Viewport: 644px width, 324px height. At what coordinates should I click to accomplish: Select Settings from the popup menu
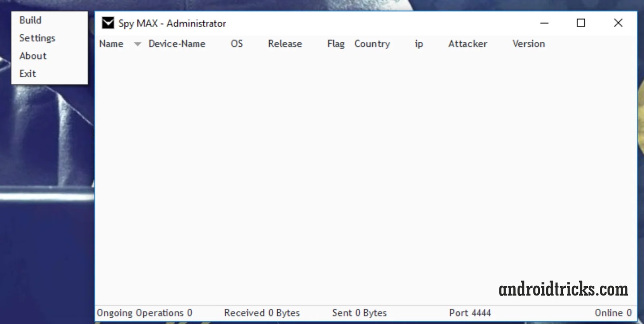[x=37, y=38]
